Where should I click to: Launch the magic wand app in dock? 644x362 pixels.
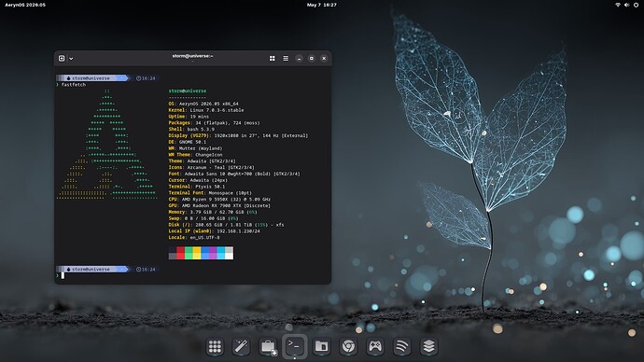pyautogui.click(x=241, y=347)
